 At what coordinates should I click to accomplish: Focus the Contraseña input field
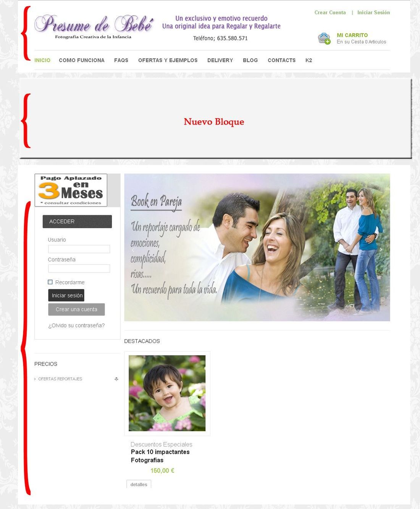tap(79, 269)
